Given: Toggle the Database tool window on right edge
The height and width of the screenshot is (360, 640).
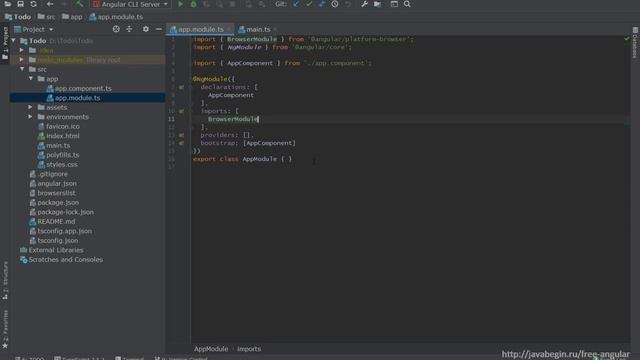Looking at the screenshot, I should [635, 43].
